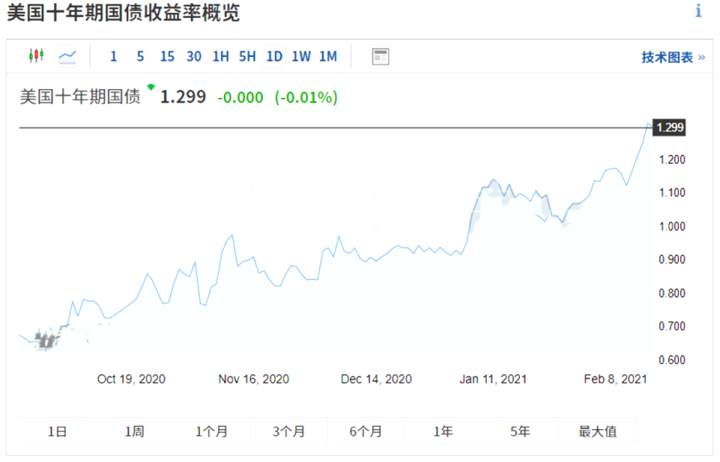Choose the 5H interval
The image size is (720, 462).
[247, 56]
